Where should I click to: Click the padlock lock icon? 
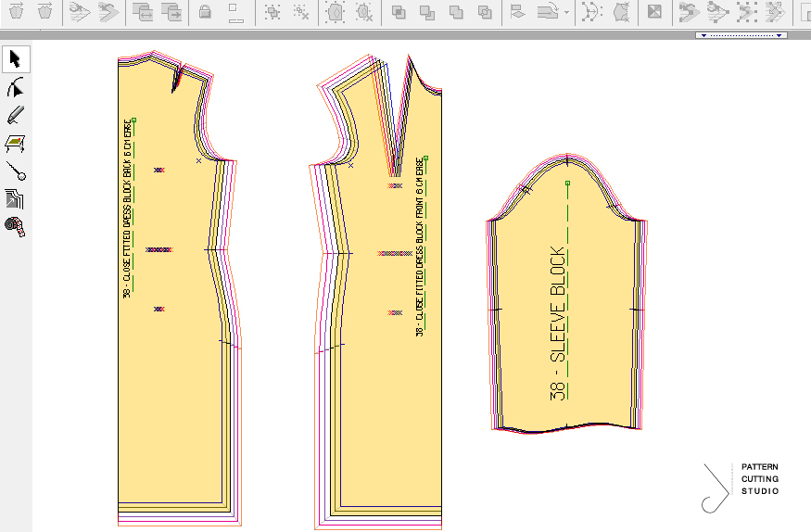[206, 11]
